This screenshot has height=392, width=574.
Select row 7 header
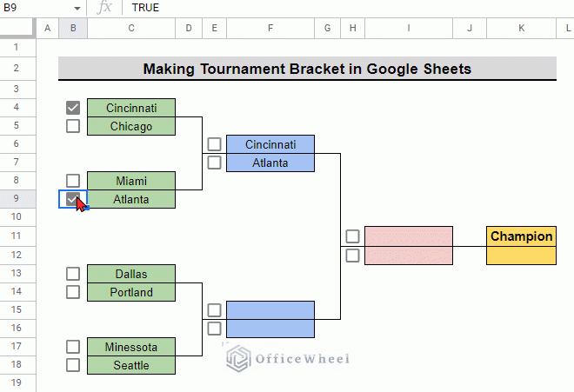point(18,163)
